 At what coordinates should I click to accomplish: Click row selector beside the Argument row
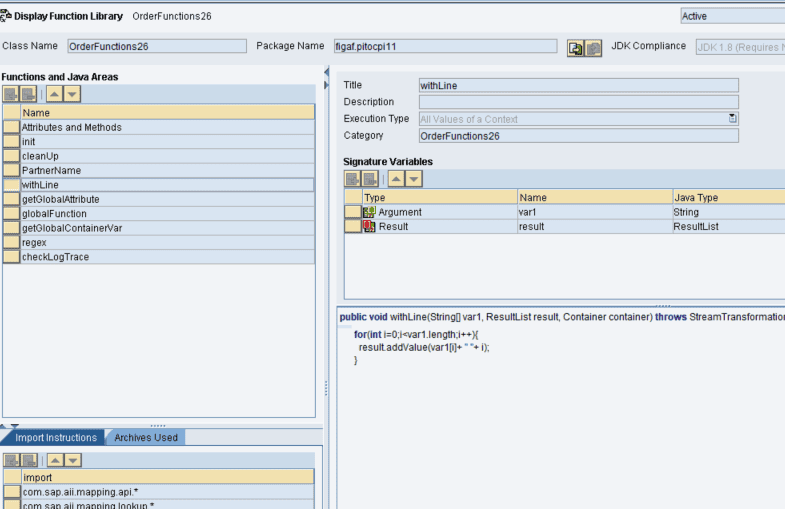click(353, 212)
